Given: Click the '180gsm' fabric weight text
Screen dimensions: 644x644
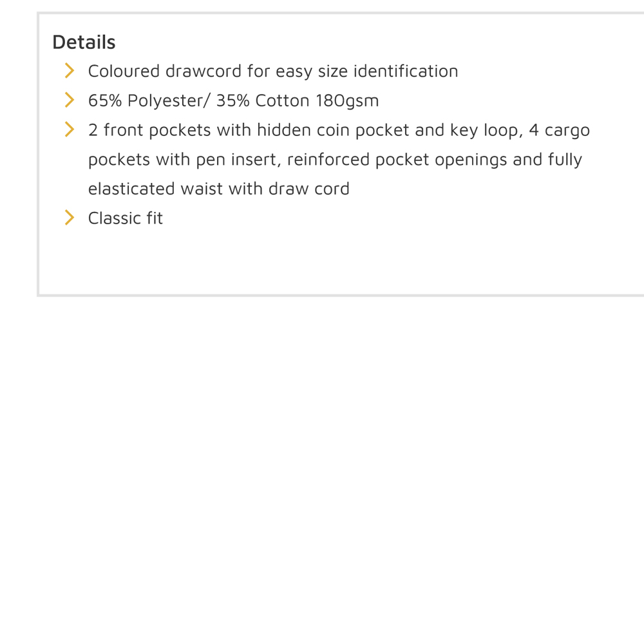Looking at the screenshot, I should click(x=346, y=101).
